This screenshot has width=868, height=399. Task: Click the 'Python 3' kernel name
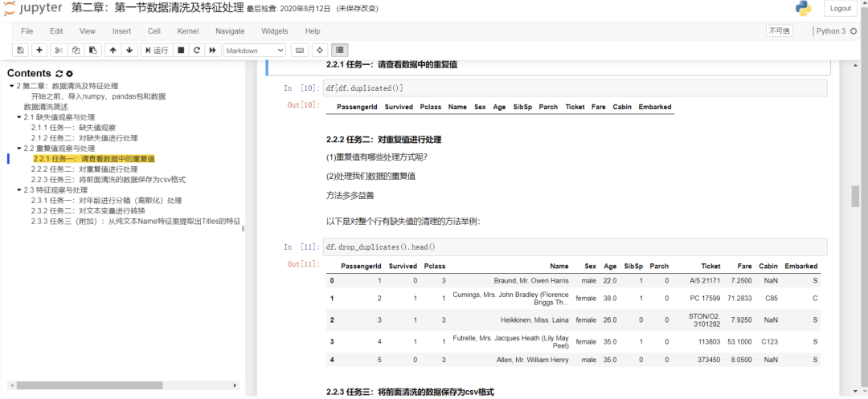(x=831, y=31)
